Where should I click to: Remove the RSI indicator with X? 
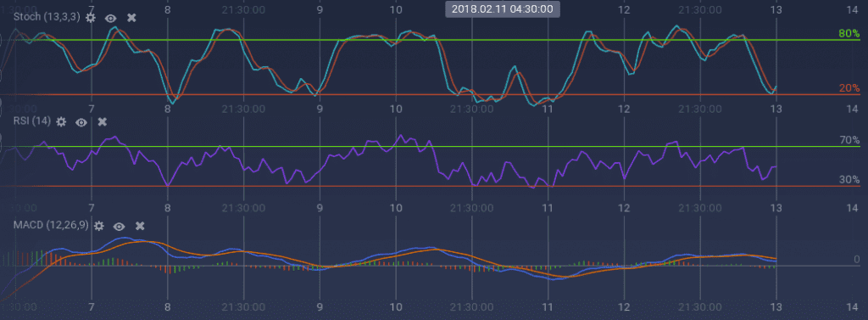pos(102,122)
